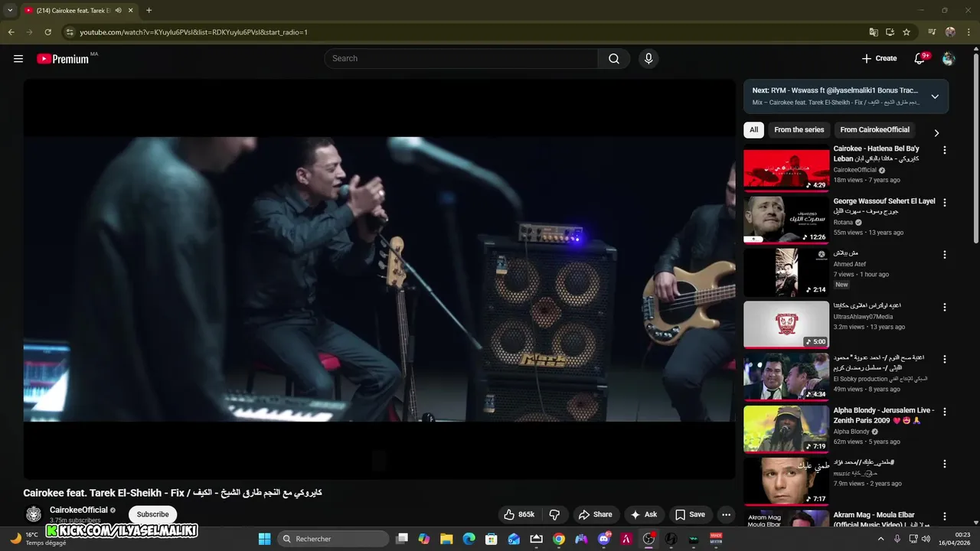Viewport: 980px width, 551px height.
Task: Open YouTube account avatar menu
Action: 949,59
